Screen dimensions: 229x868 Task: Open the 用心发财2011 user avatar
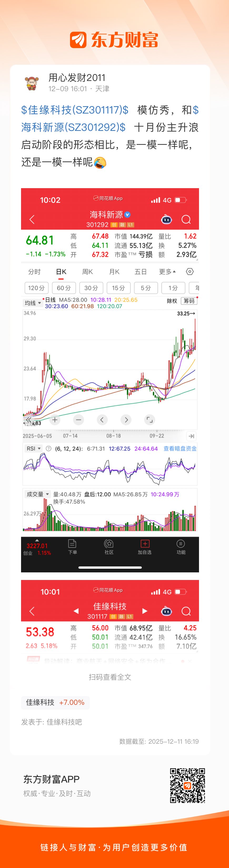pos(32,83)
